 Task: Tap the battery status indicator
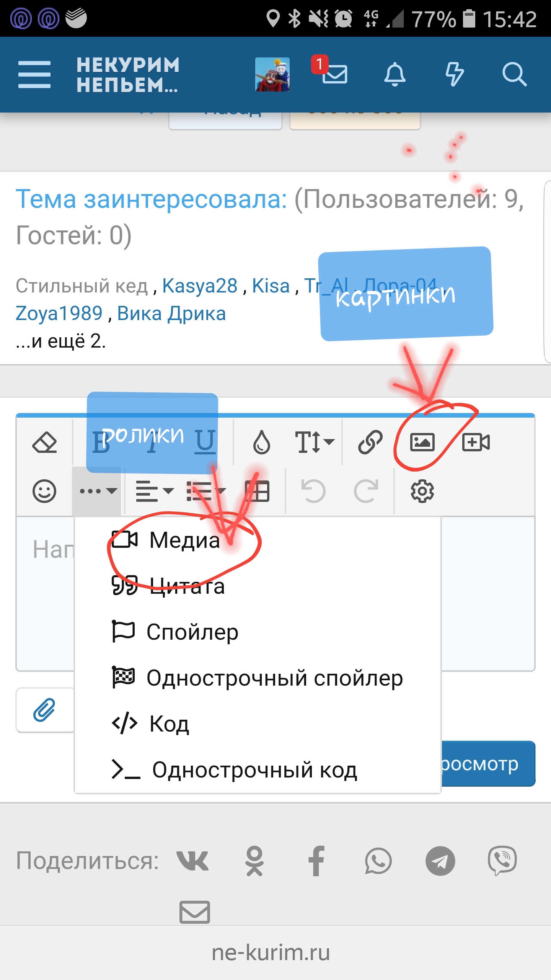tap(469, 18)
